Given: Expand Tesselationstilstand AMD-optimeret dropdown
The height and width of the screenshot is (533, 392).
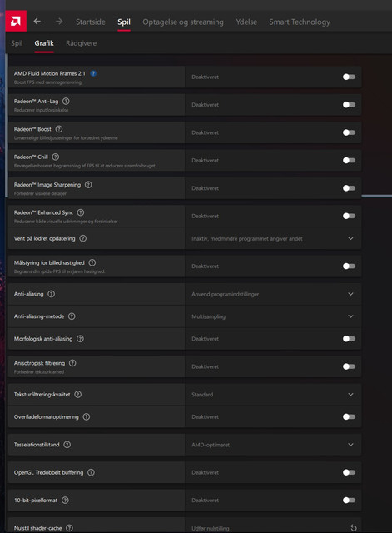Looking at the screenshot, I should point(273,445).
